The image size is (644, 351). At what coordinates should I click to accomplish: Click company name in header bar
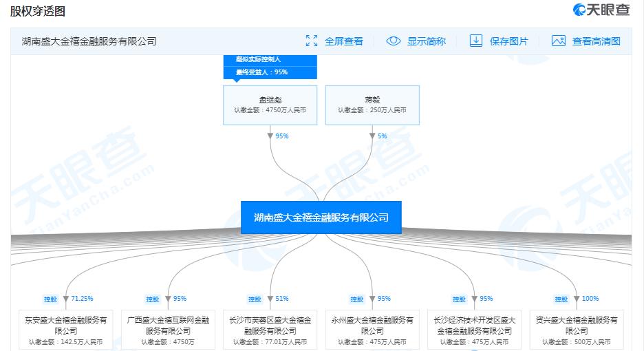pos(89,41)
